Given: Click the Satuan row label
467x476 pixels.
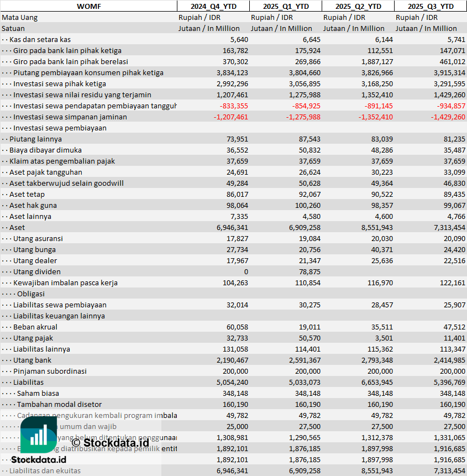Looking at the screenshot, I should click(13, 29).
